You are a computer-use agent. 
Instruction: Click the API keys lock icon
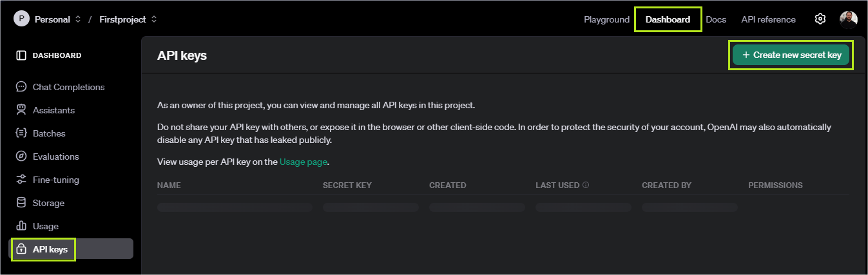pyautogui.click(x=21, y=249)
